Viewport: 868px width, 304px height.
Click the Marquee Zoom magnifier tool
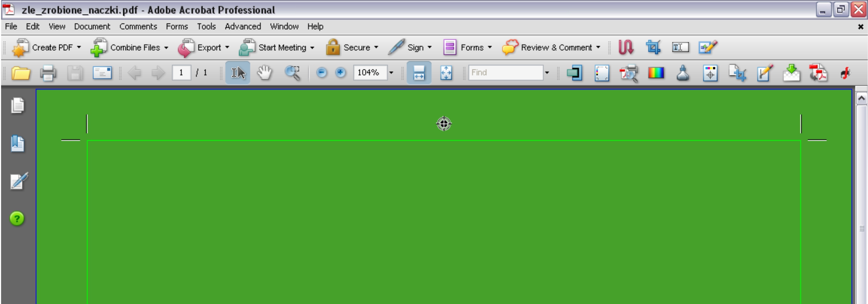tap(292, 73)
